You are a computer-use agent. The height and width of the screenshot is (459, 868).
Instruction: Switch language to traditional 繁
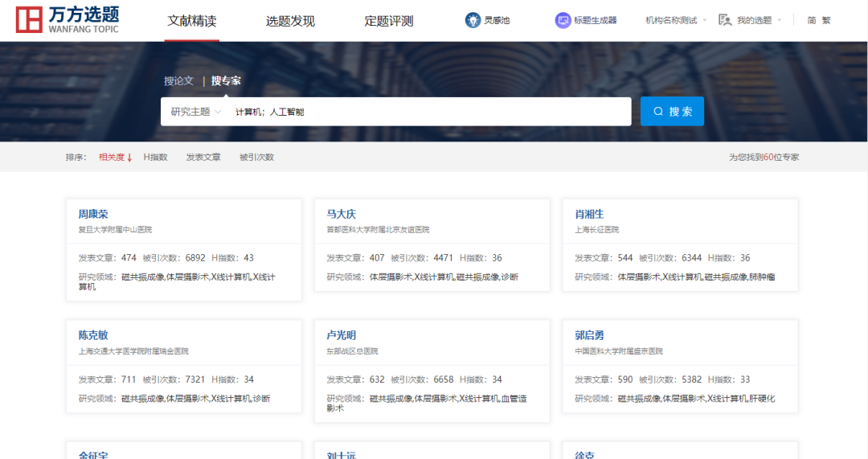click(x=826, y=20)
